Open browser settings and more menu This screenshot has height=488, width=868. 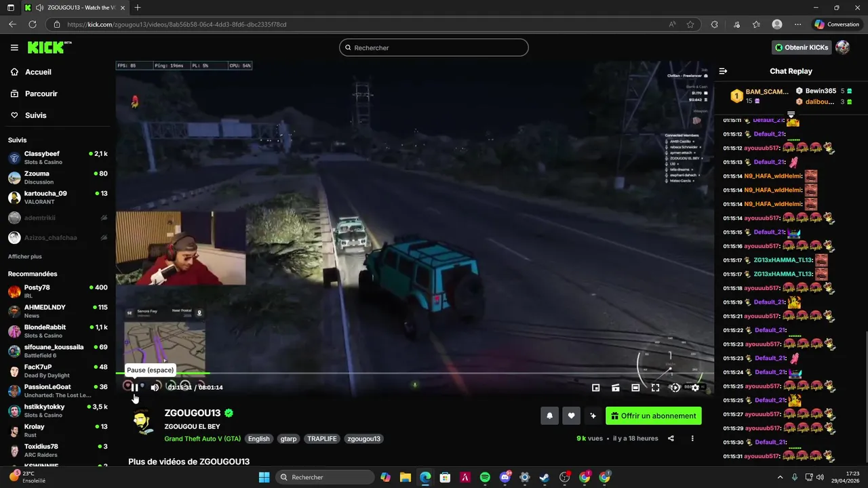(798, 24)
